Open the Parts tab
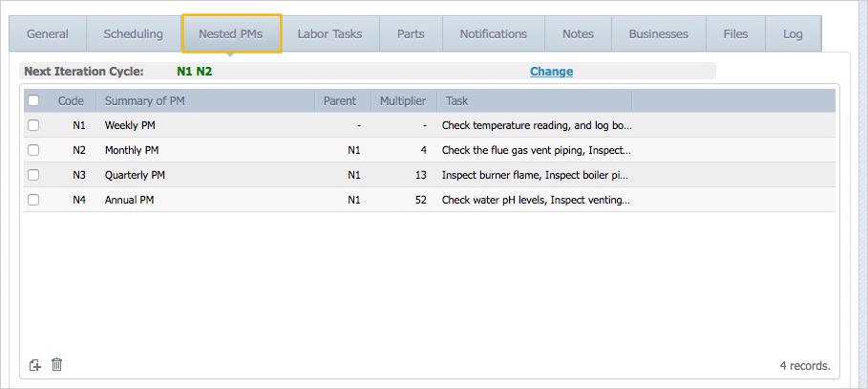Image resolution: width=868 pixels, height=389 pixels. (411, 33)
